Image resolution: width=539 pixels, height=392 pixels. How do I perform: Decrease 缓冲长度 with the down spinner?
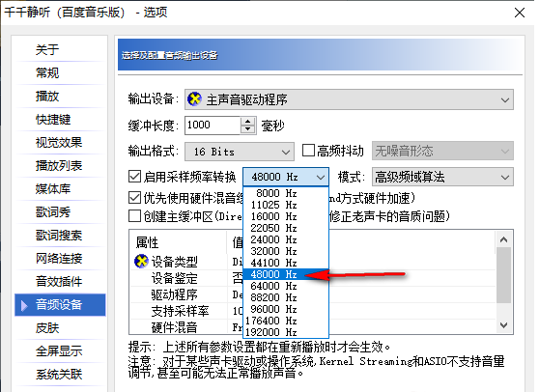tap(248, 129)
